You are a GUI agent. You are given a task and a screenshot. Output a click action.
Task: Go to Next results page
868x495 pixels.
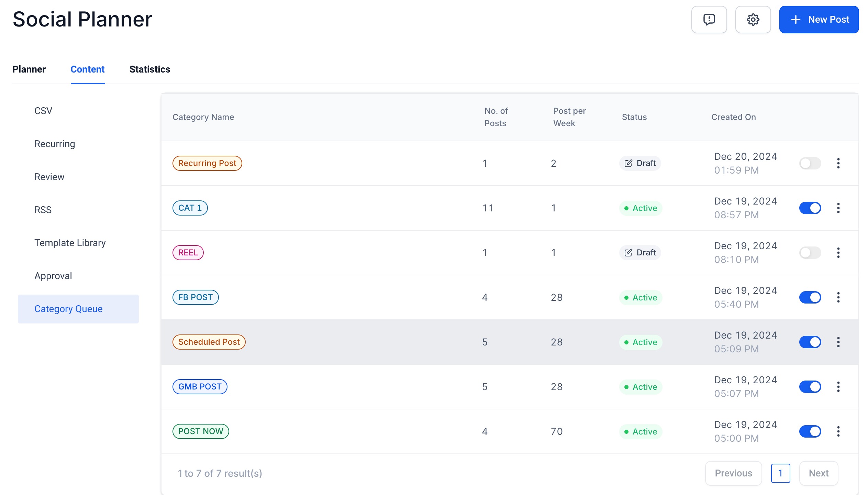pyautogui.click(x=818, y=473)
